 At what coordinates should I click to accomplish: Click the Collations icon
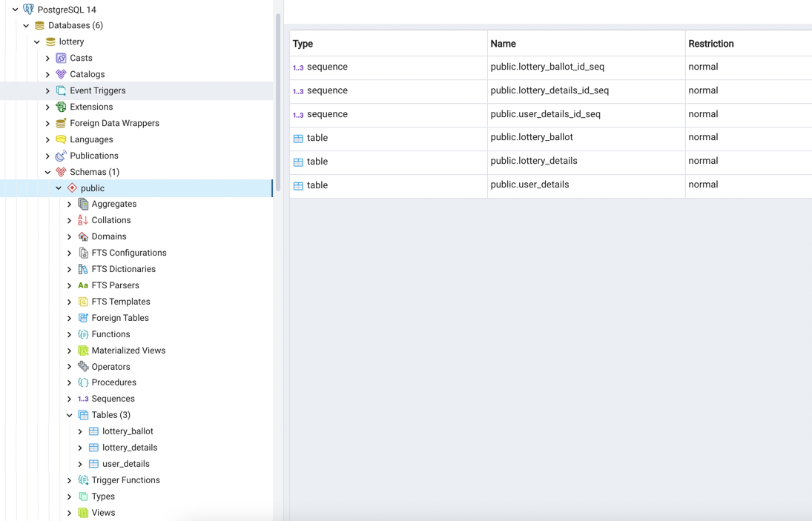[x=83, y=220]
